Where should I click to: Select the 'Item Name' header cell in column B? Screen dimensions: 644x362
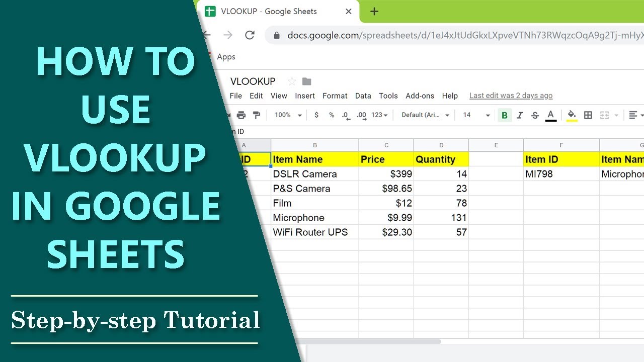(315, 159)
